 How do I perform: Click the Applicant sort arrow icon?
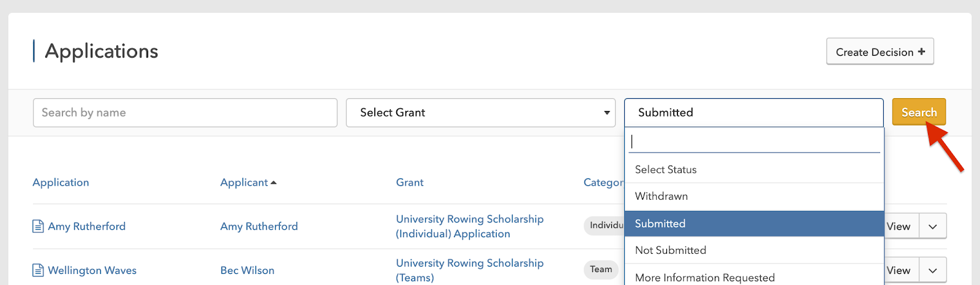[x=274, y=183]
